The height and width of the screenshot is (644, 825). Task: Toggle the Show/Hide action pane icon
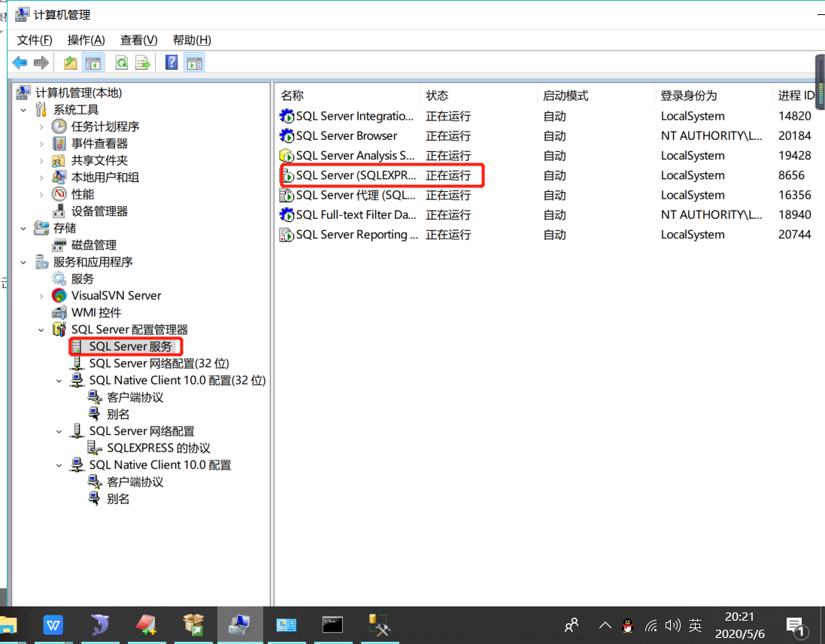pos(194,63)
